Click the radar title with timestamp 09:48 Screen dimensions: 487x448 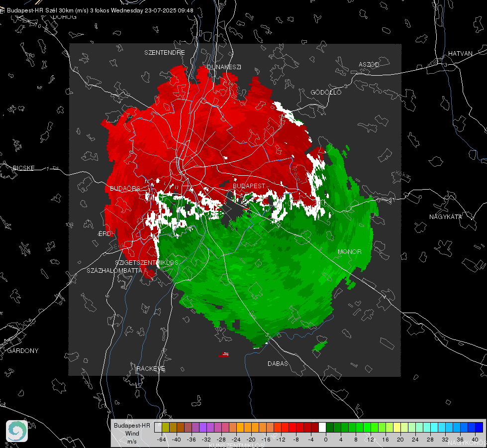(x=100, y=10)
